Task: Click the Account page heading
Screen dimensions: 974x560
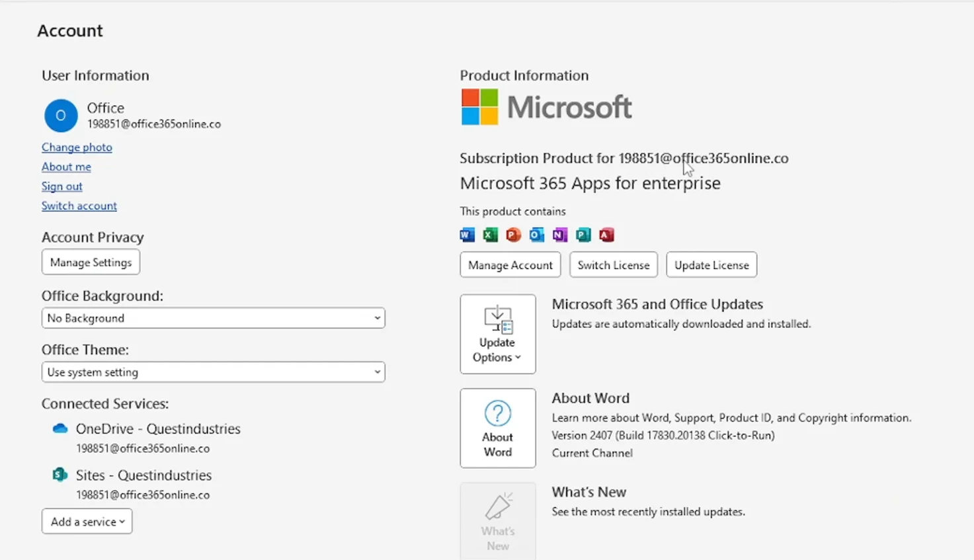Action: [x=70, y=31]
